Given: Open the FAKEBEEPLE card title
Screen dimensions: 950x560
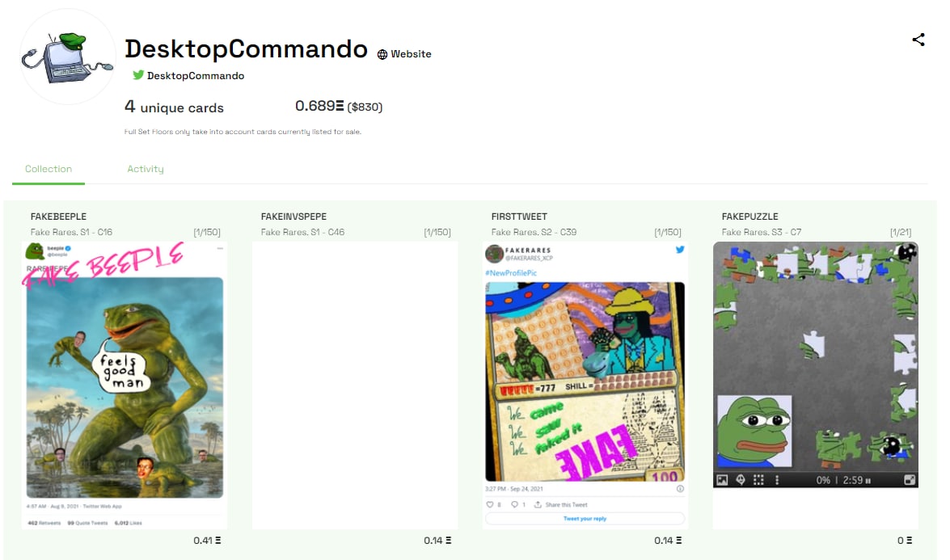Looking at the screenshot, I should click(x=58, y=216).
